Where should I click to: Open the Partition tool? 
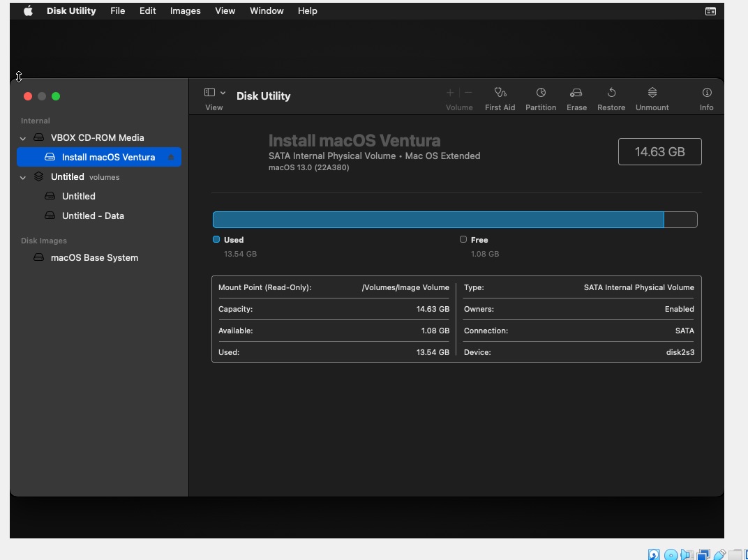tap(540, 93)
